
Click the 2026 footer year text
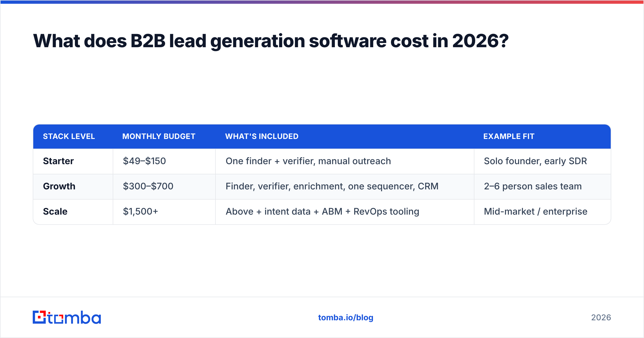(x=601, y=318)
